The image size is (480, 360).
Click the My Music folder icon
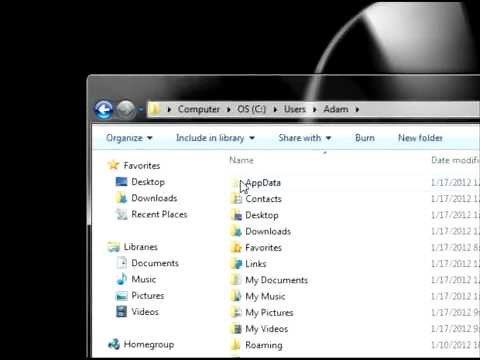point(236,296)
